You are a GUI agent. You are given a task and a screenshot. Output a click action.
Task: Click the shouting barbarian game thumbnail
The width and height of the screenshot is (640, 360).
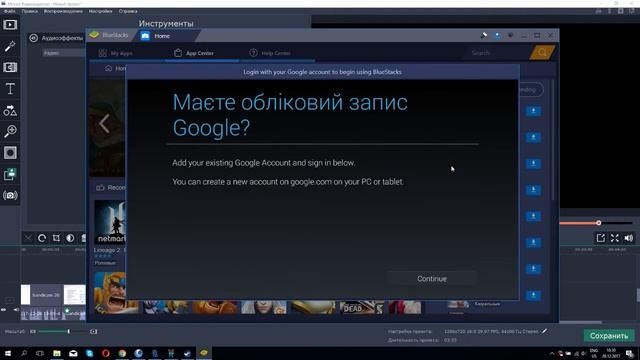click(116, 292)
